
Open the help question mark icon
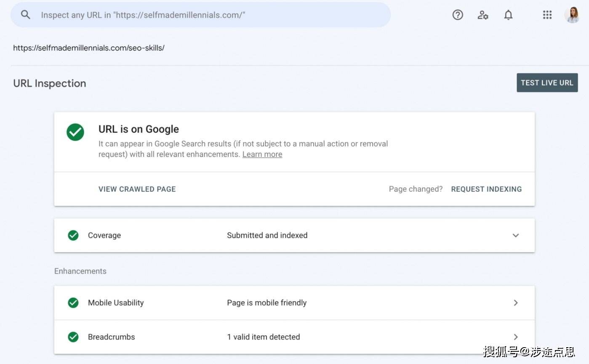[x=458, y=15]
